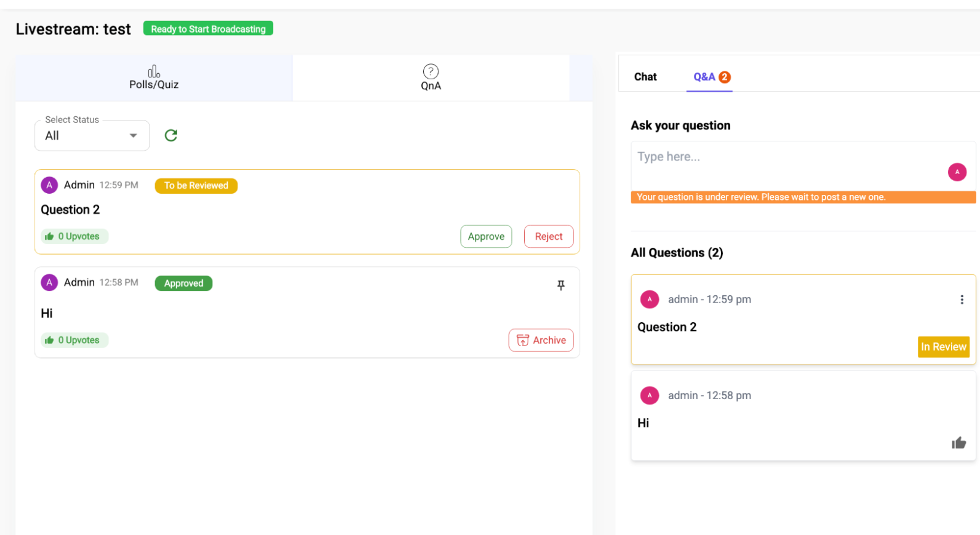Approve Question 2
The image size is (980, 535).
(x=485, y=237)
